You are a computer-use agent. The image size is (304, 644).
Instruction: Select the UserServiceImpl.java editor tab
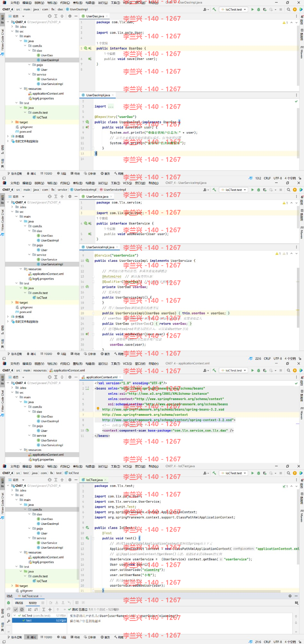tap(100, 247)
